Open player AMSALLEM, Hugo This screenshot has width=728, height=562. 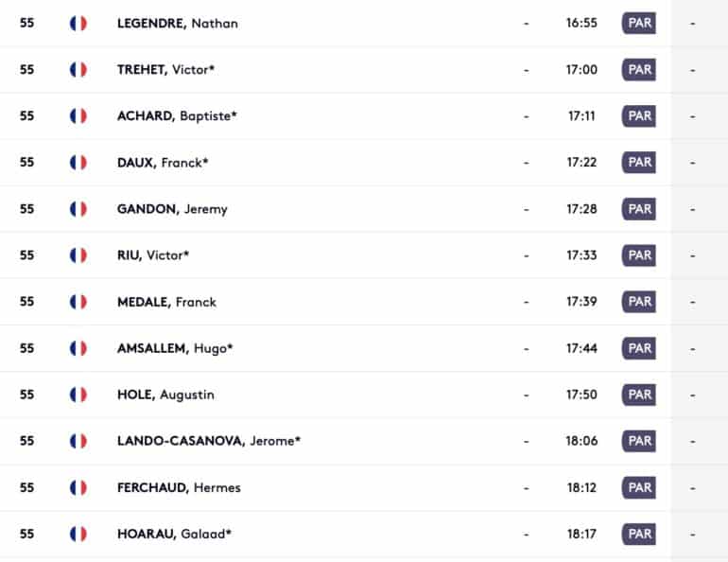[x=175, y=348]
